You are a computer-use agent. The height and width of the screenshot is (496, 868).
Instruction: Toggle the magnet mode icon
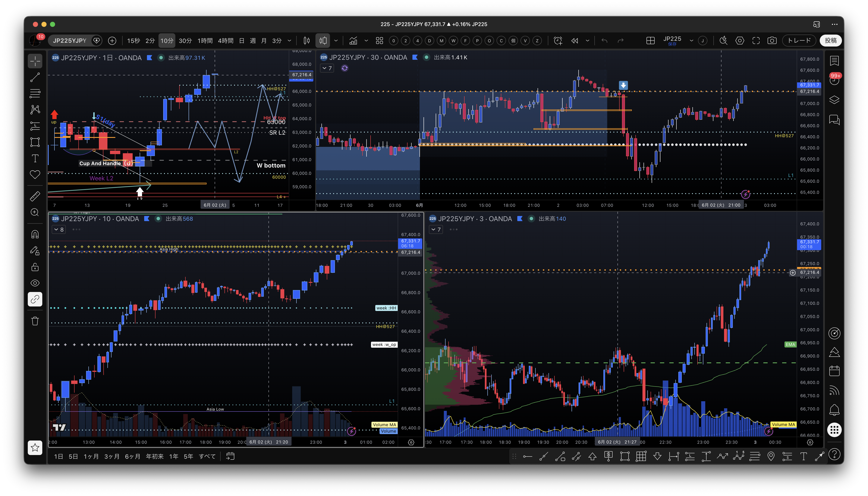point(35,234)
